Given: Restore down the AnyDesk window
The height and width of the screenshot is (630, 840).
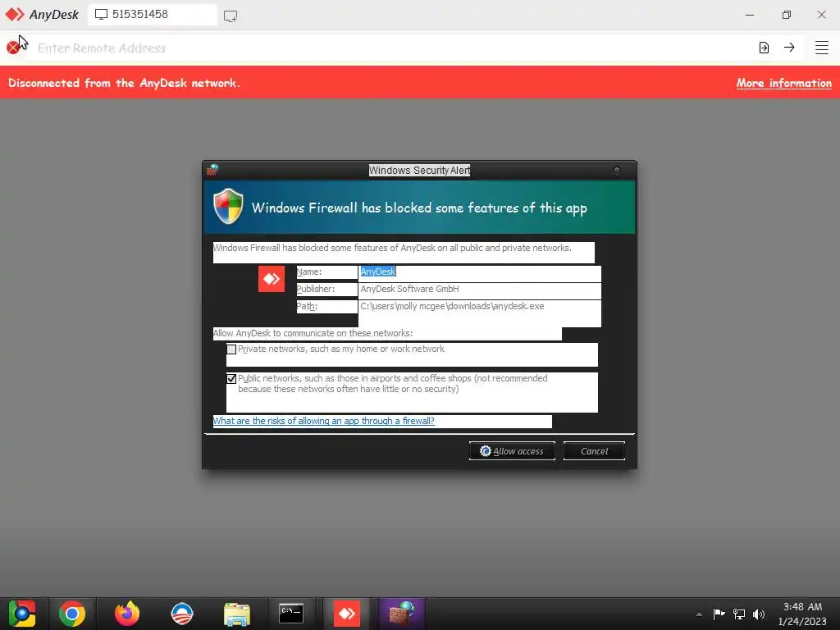Looking at the screenshot, I should 786,15.
